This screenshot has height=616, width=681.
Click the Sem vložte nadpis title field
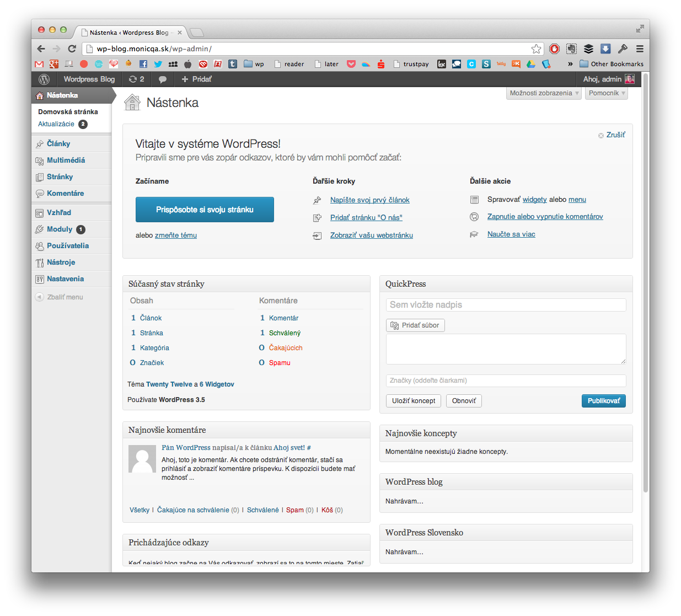coord(505,304)
